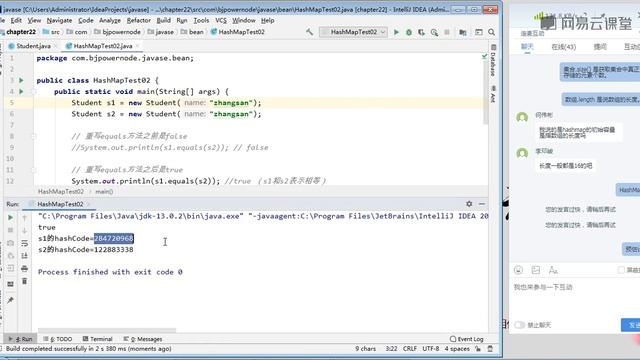
Task: Hide the Run tool window
Action: tap(482, 204)
